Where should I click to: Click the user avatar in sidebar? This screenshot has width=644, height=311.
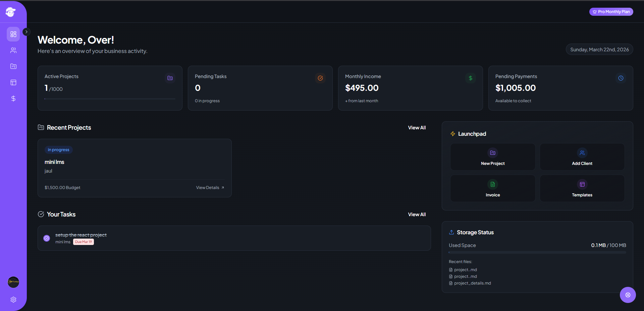[x=13, y=282]
